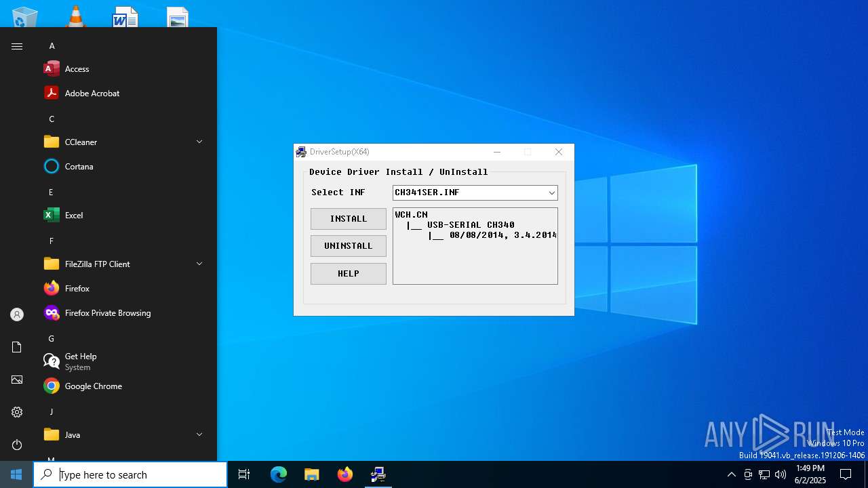The width and height of the screenshot is (868, 488).
Task: Open Documents from the Start sidebar
Action: tap(17, 347)
